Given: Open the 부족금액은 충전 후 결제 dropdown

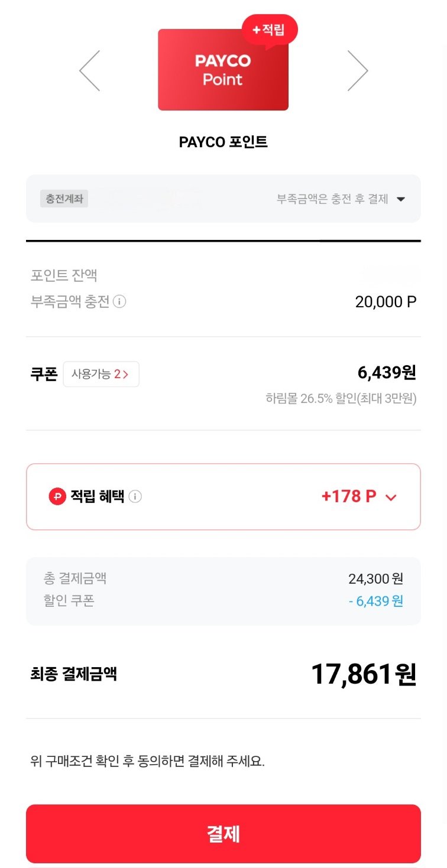Looking at the screenshot, I should (x=400, y=199).
